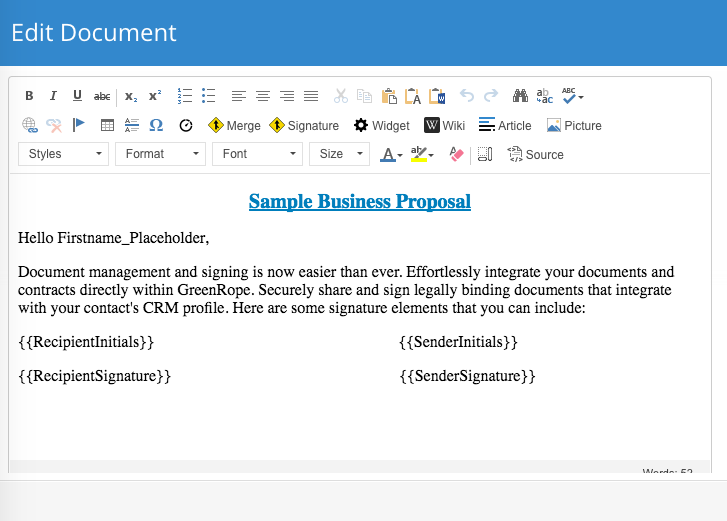Justify the text
The width and height of the screenshot is (727, 521).
pyautogui.click(x=311, y=96)
